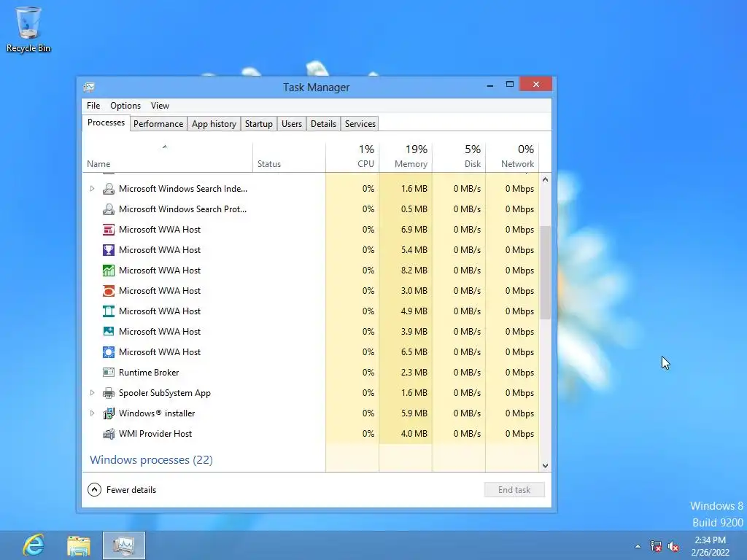This screenshot has height=560, width=747.
Task: Open the View menu
Action: [x=160, y=106]
